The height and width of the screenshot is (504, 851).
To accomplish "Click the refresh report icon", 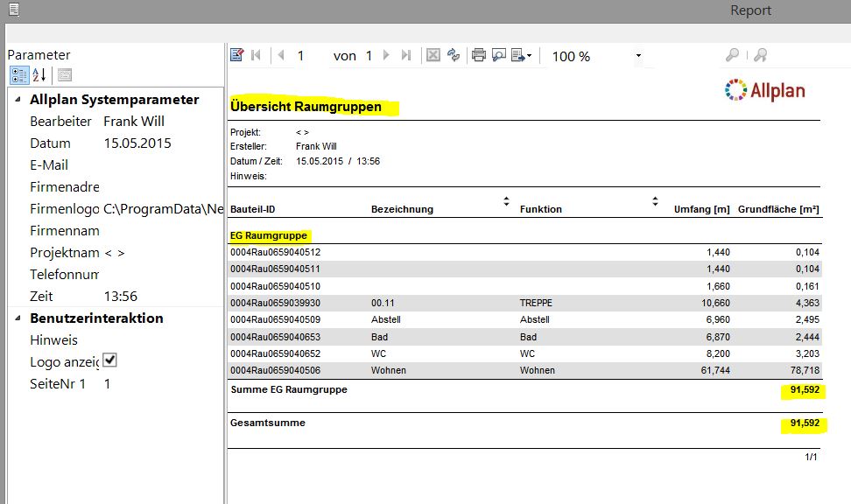I will pyautogui.click(x=454, y=55).
